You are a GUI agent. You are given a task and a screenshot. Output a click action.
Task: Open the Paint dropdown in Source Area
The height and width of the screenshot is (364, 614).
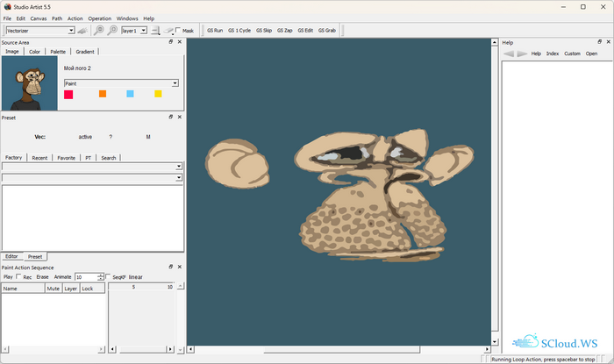(x=175, y=83)
